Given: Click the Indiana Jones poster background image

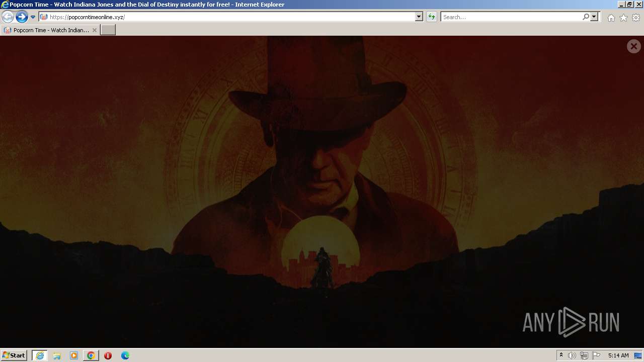Looking at the screenshot, I should click(322, 192).
